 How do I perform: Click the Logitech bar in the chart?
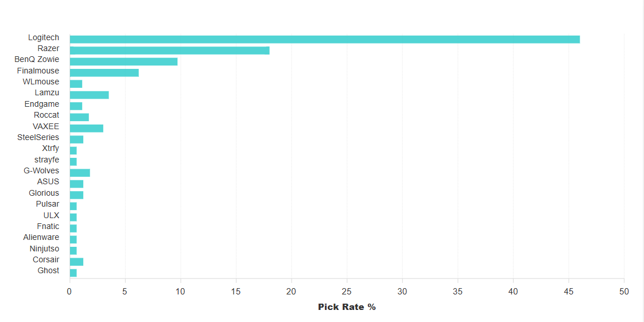324,39
